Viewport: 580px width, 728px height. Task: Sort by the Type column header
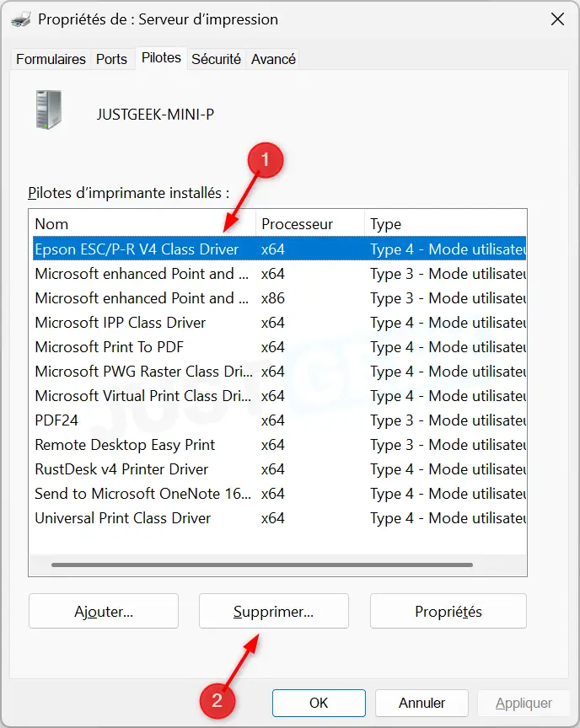tap(446, 224)
